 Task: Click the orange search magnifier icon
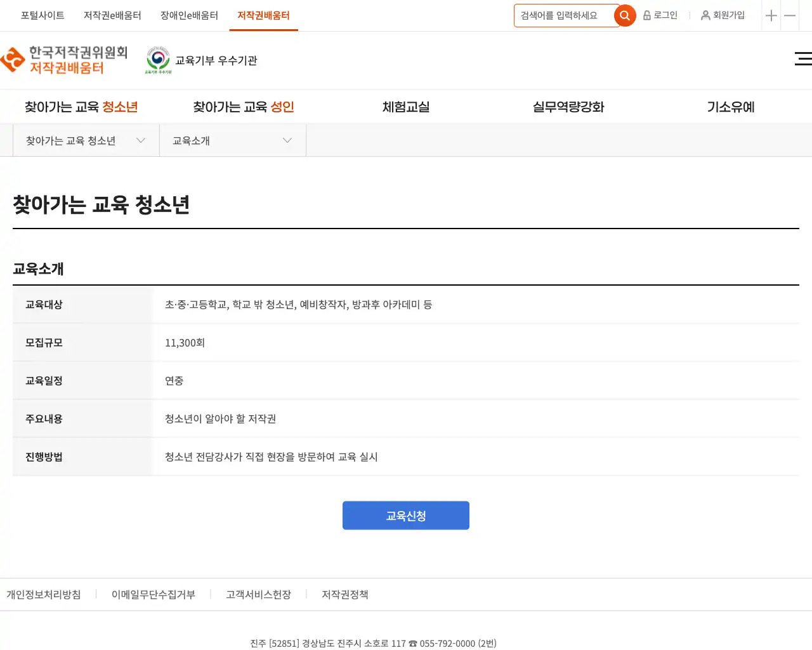point(625,16)
